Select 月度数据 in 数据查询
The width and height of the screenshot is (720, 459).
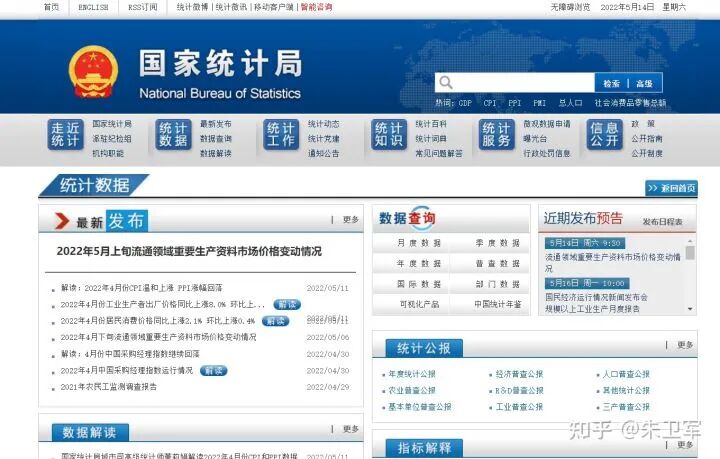coord(419,243)
